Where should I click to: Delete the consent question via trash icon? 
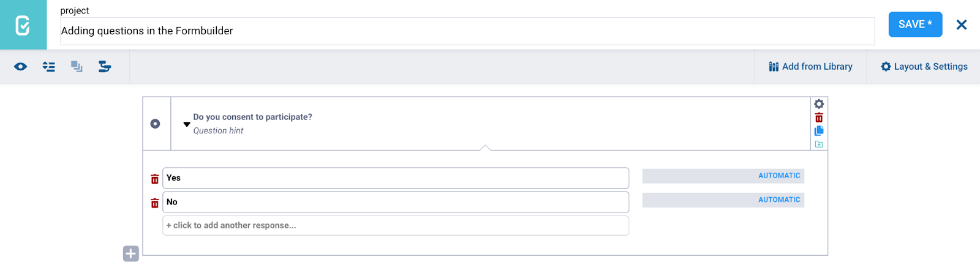click(x=819, y=118)
